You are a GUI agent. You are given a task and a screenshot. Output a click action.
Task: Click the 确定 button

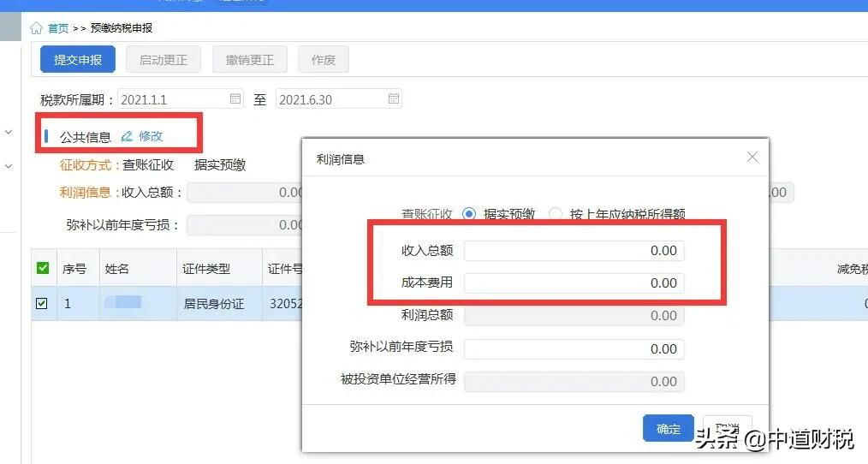click(669, 428)
